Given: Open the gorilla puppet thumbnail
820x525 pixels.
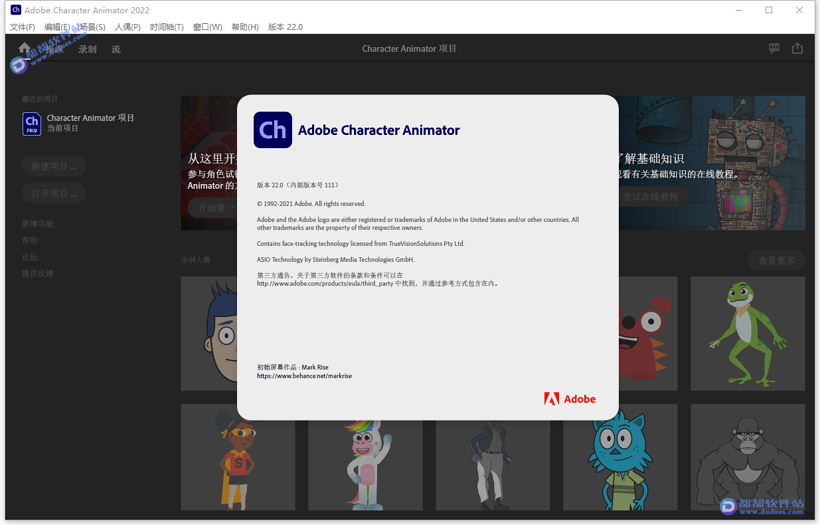Looking at the screenshot, I should (x=747, y=457).
